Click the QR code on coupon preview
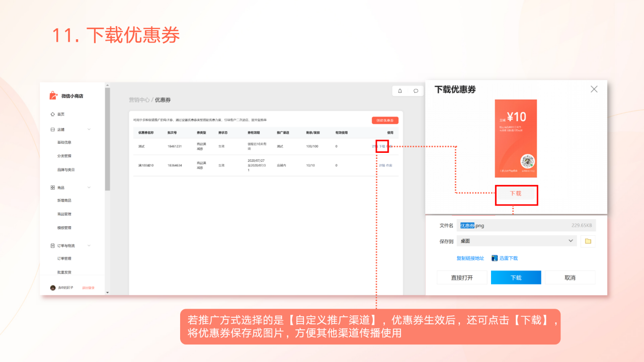Image resolution: width=644 pixels, height=362 pixels. [528, 161]
